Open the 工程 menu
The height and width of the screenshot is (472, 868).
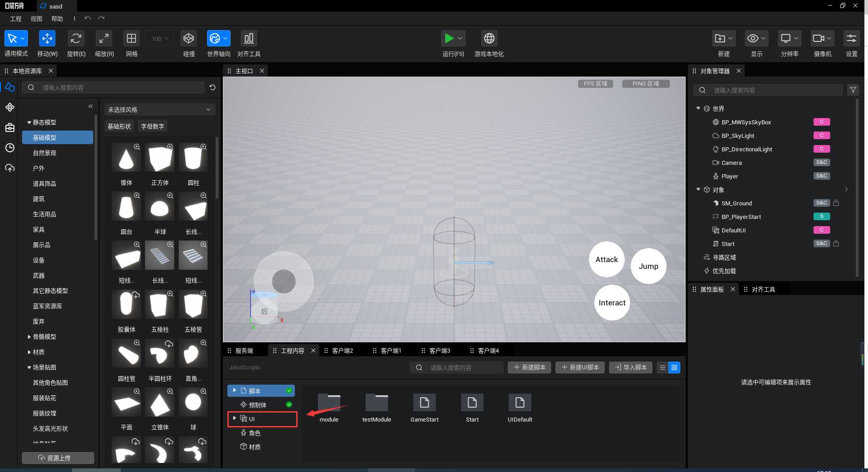(x=16, y=18)
